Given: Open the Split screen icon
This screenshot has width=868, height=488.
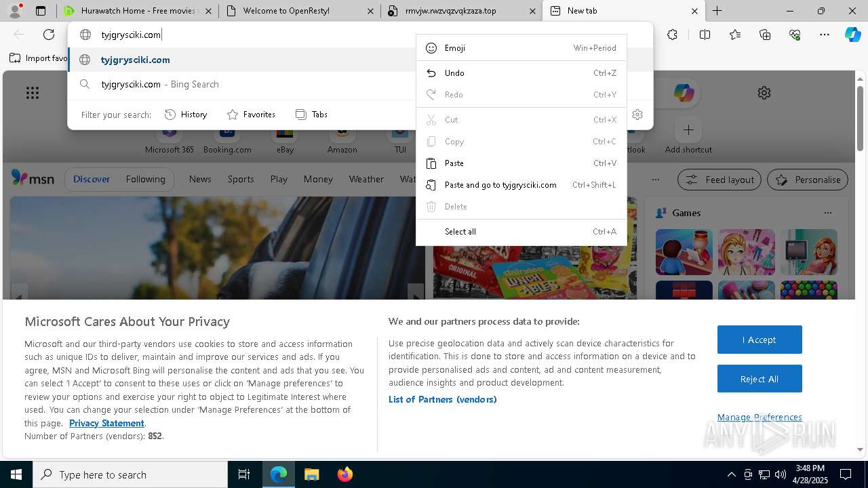Looking at the screenshot, I should tap(705, 35).
